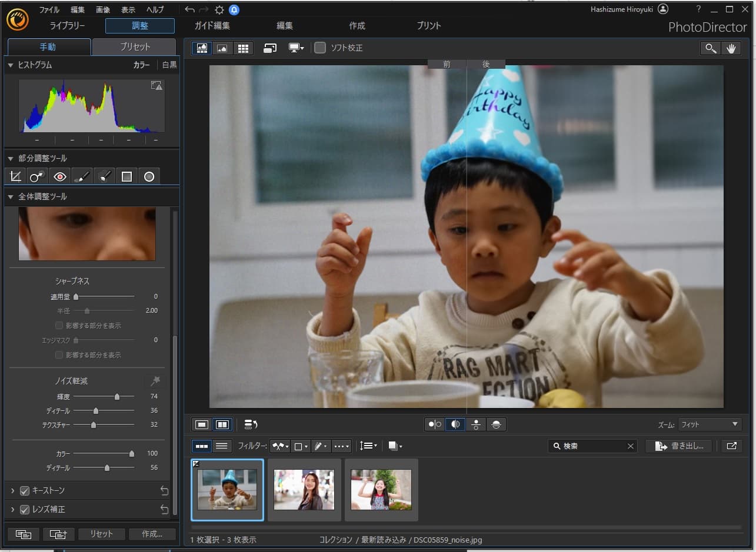Toggle the レンズ補正 lens correction checkbox

pos(25,510)
